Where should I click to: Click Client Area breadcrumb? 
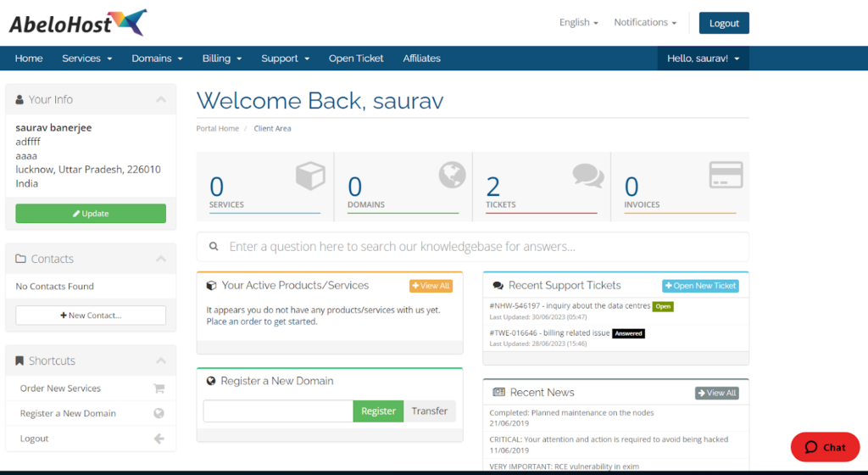pos(272,128)
